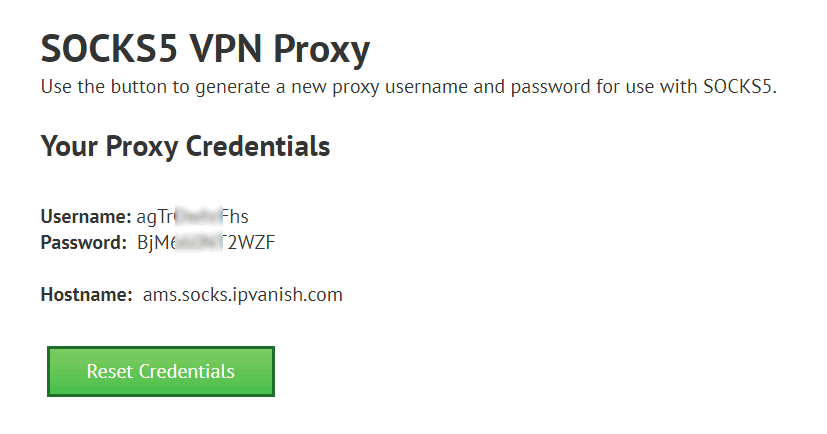Click the word 'Reset' on the green button

[x=110, y=371]
